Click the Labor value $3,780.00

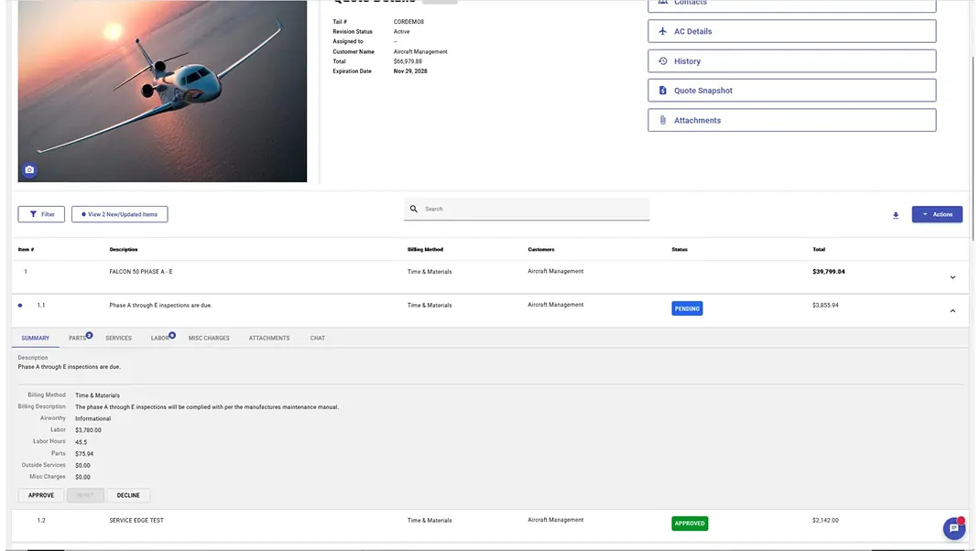pos(88,430)
